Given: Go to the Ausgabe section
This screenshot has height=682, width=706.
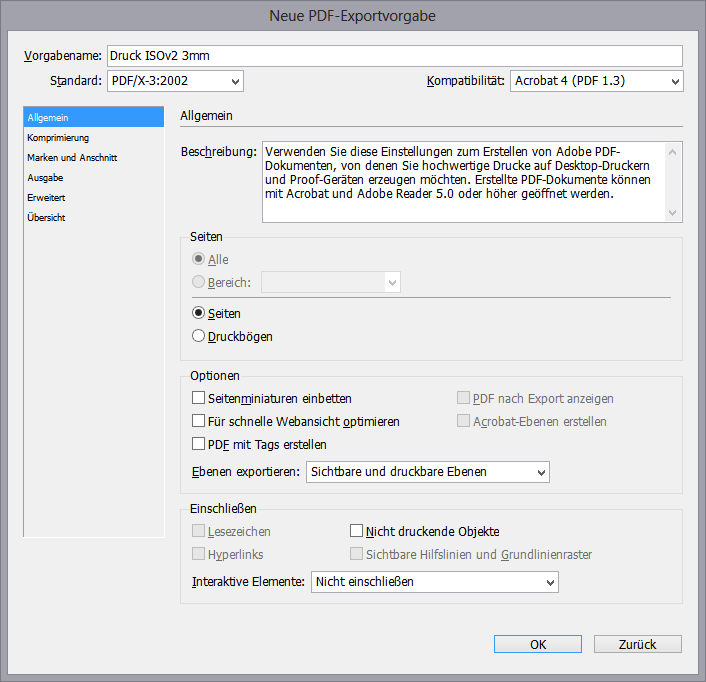Looking at the screenshot, I should point(46,177).
